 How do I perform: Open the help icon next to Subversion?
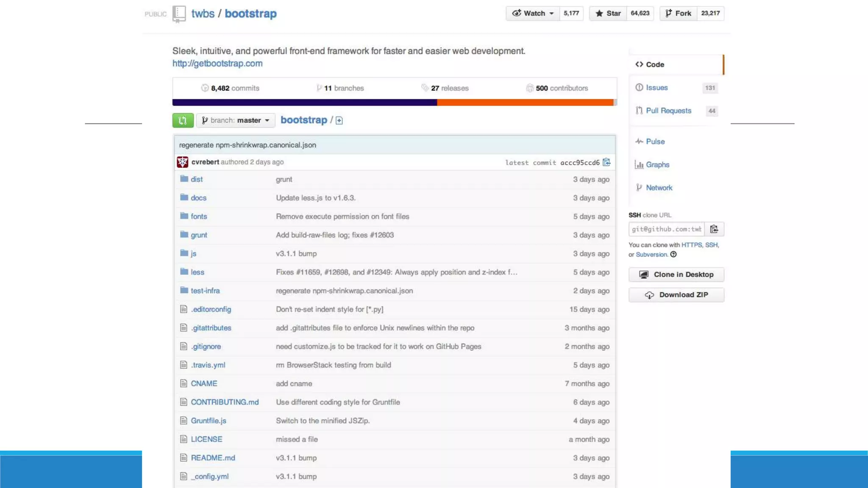(673, 255)
